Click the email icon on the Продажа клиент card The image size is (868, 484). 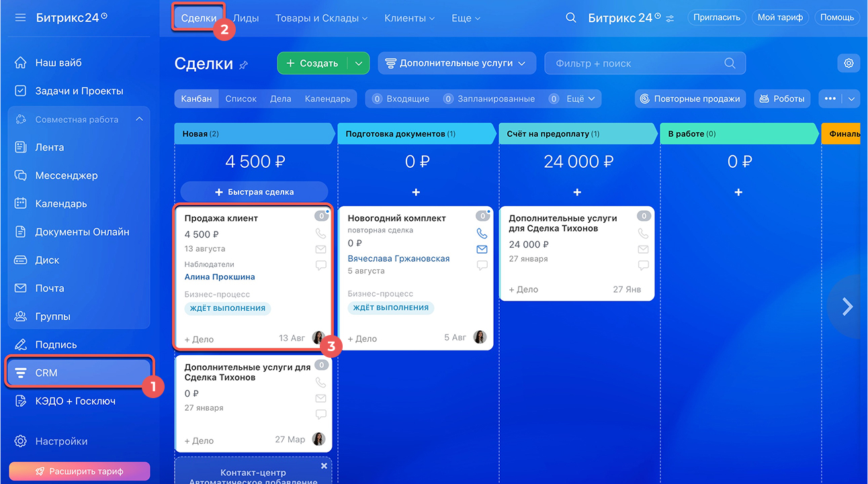pyautogui.click(x=320, y=250)
